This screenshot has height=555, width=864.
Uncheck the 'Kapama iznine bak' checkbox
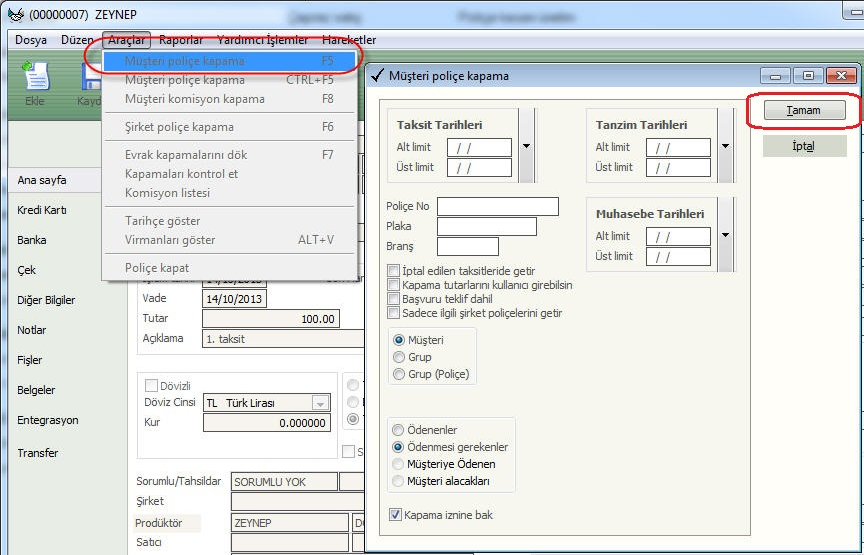tap(396, 515)
